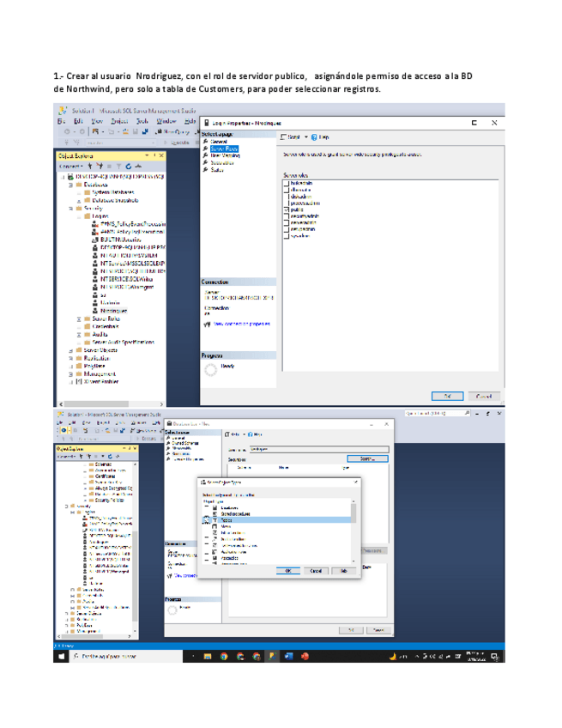Open Chrome from the Windows taskbar

pos(223,657)
